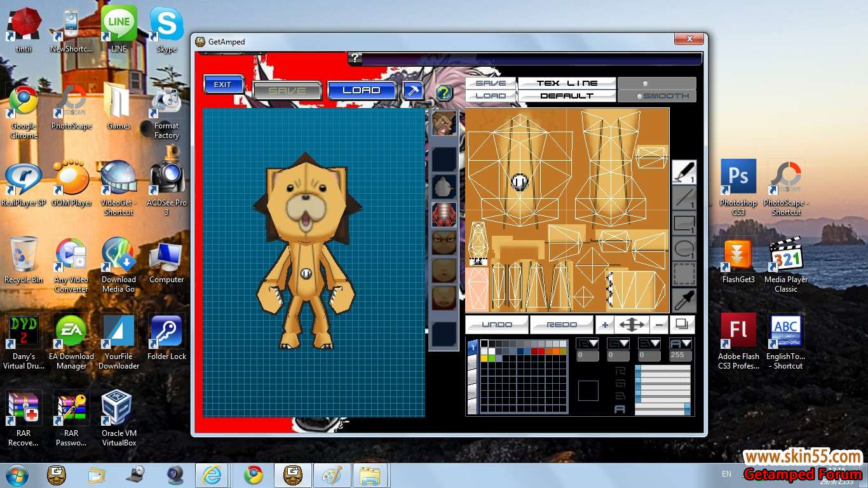Select the red armored body thumbnail

pyautogui.click(x=444, y=215)
